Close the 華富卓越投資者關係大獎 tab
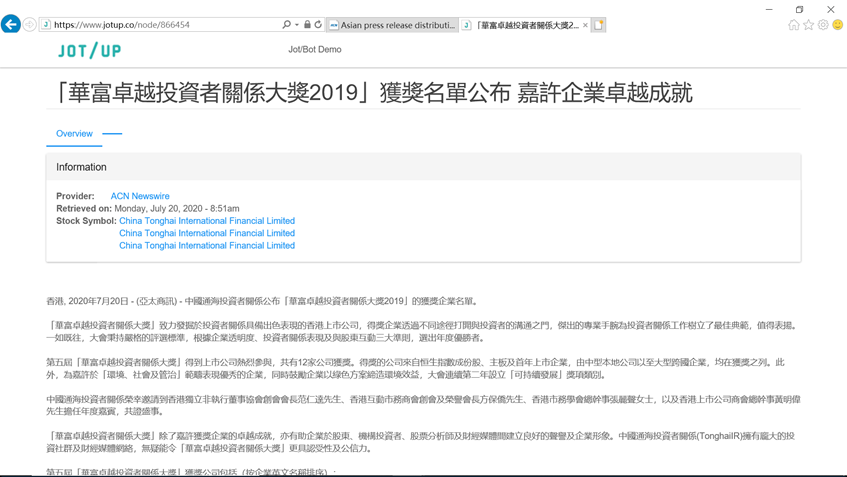This screenshot has width=847, height=477. point(585,25)
